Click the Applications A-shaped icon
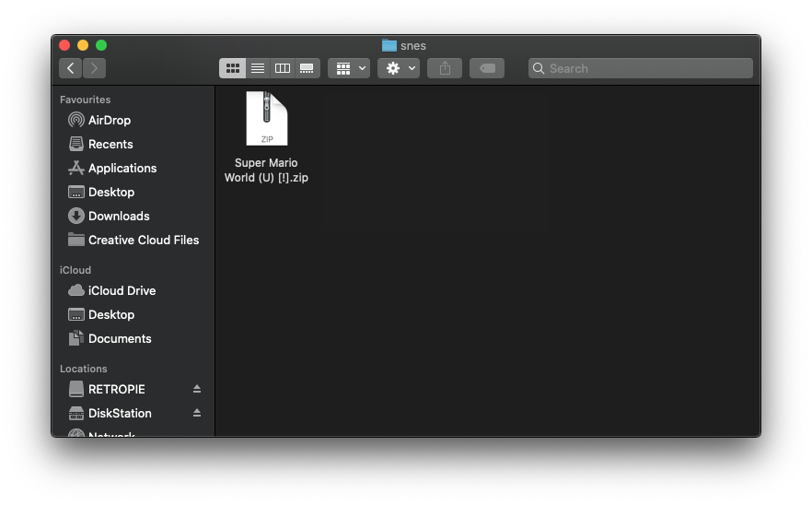 [x=76, y=168]
